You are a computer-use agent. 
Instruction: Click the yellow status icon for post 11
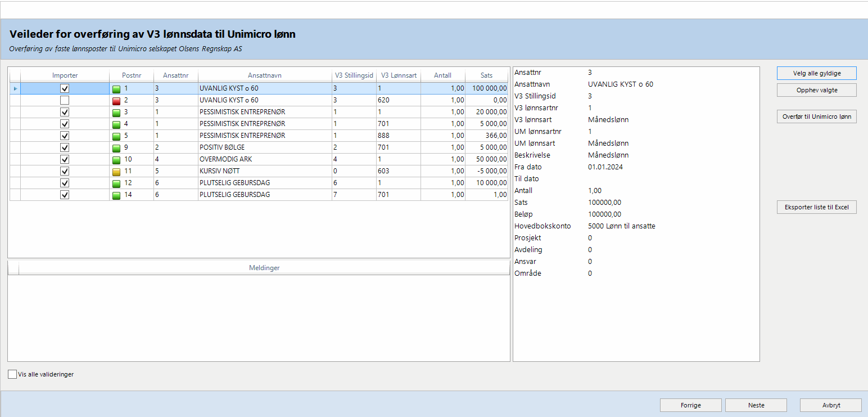point(116,171)
